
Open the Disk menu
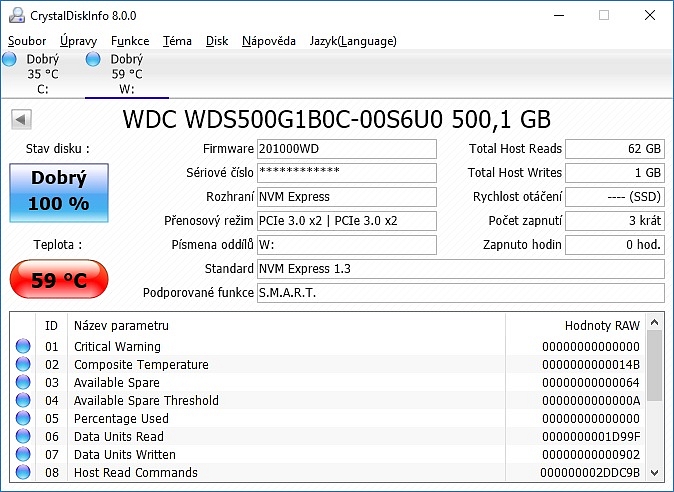217,41
